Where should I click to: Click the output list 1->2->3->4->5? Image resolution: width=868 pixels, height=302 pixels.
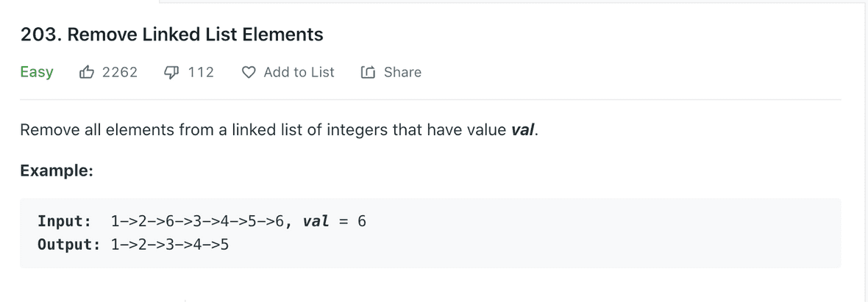click(x=169, y=244)
